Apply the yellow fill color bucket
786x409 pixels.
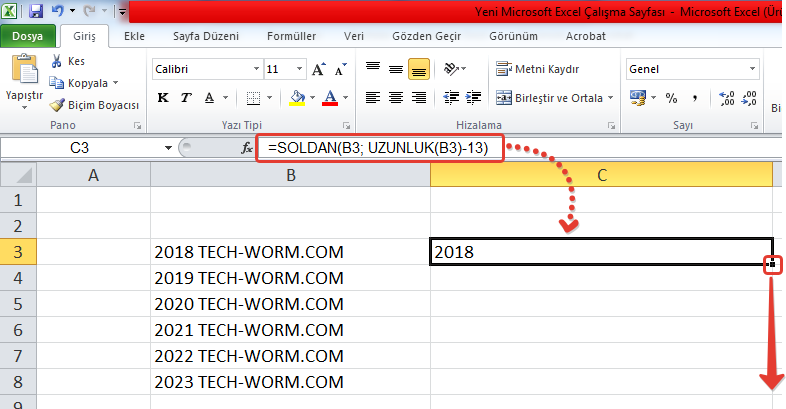coord(296,98)
